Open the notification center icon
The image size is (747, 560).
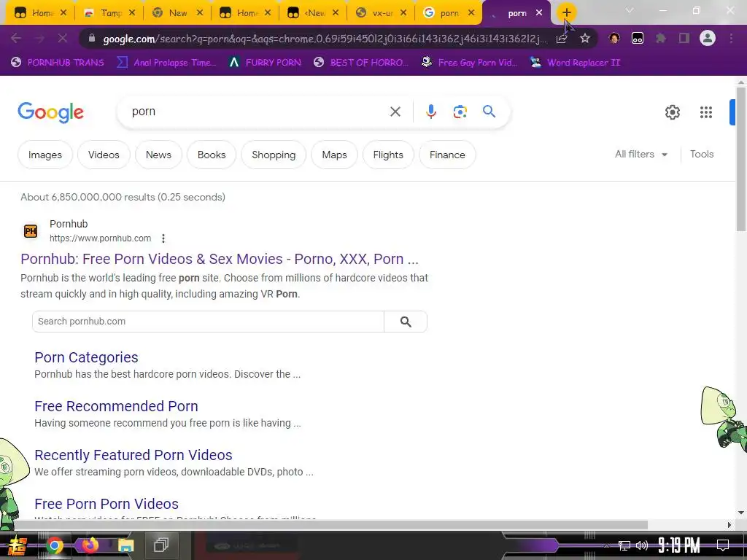pos(723,545)
